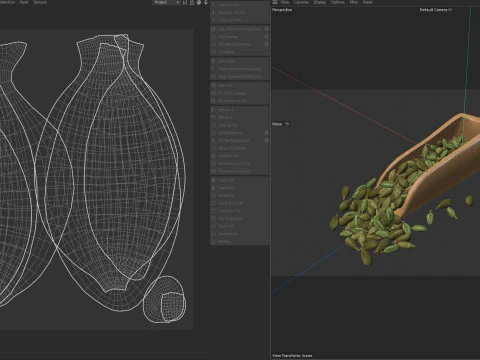Screen dimensions: 480x360
Task: Click the download arrow icon in UV toolbar
Action: 206,2
